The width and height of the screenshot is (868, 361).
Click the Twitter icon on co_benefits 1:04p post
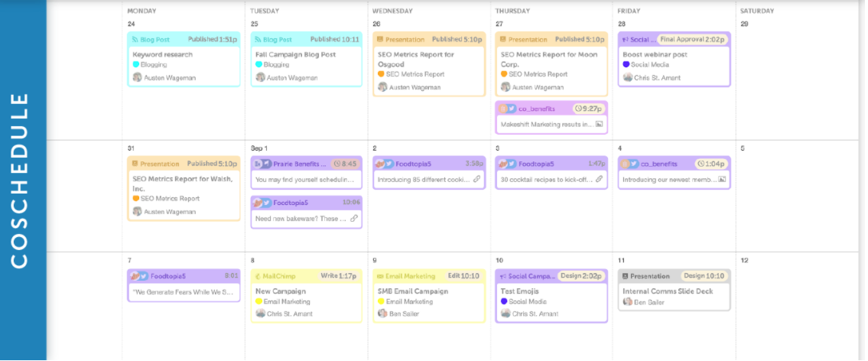[634, 164]
